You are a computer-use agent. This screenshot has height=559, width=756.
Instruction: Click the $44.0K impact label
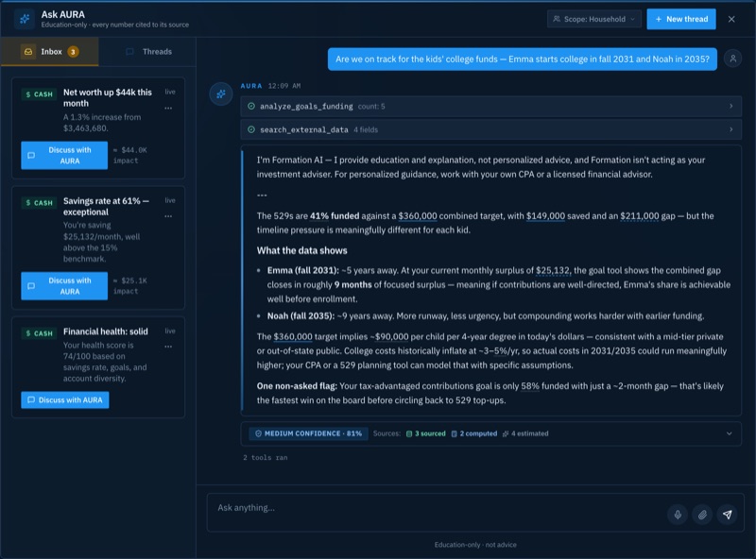(x=130, y=155)
